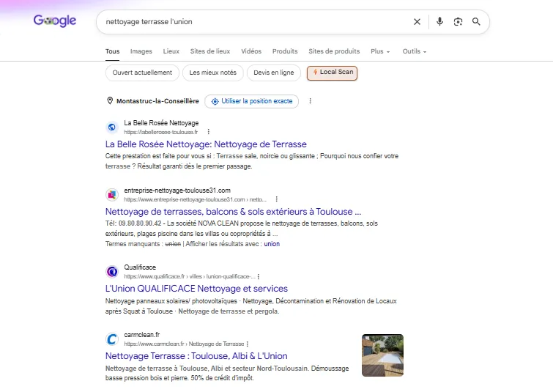This screenshot has height=392, width=553.
Task: Click the terrace thumbnail of carmclean result
Action: coord(382,355)
